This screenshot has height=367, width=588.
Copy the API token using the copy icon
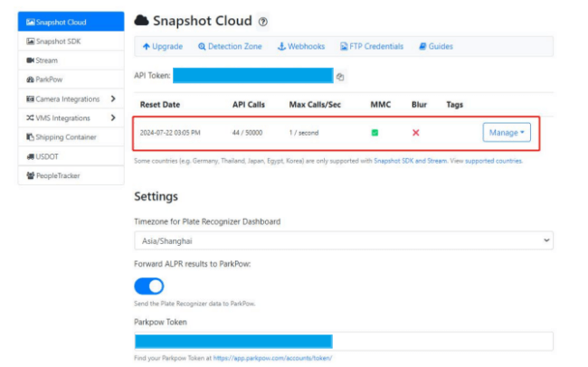(x=340, y=77)
